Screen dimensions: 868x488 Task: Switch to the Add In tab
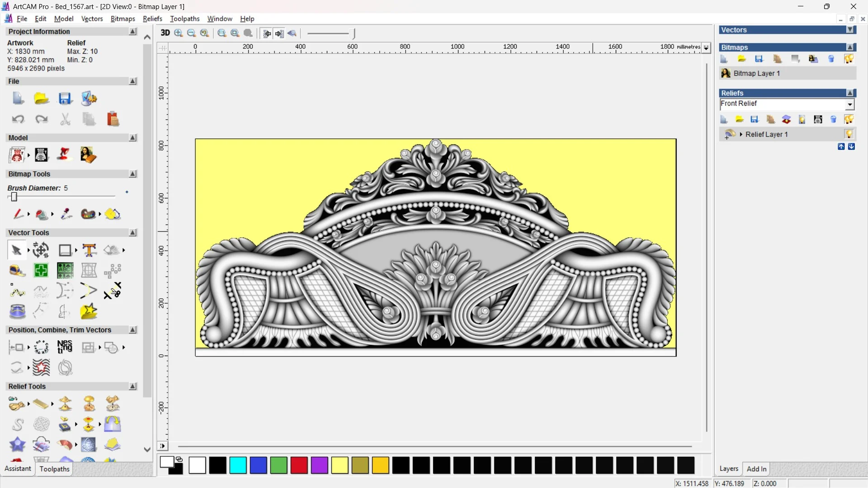[x=756, y=469]
